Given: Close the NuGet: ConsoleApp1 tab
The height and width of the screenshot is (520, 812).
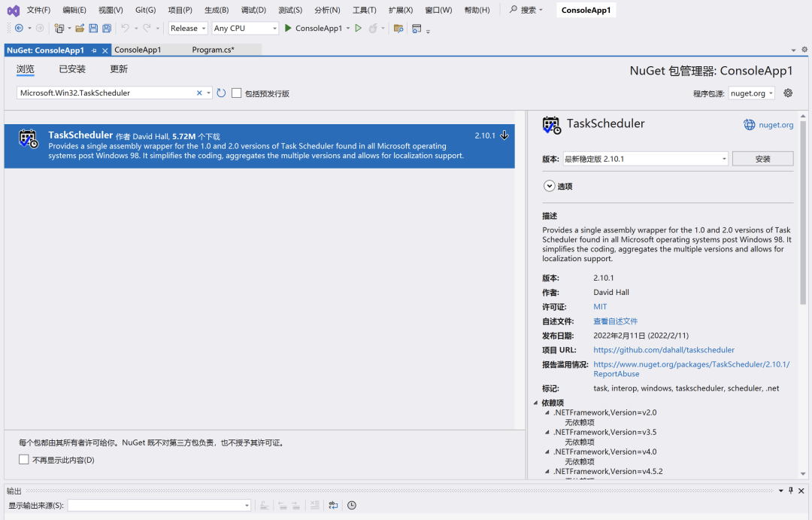Looking at the screenshot, I should pos(105,50).
